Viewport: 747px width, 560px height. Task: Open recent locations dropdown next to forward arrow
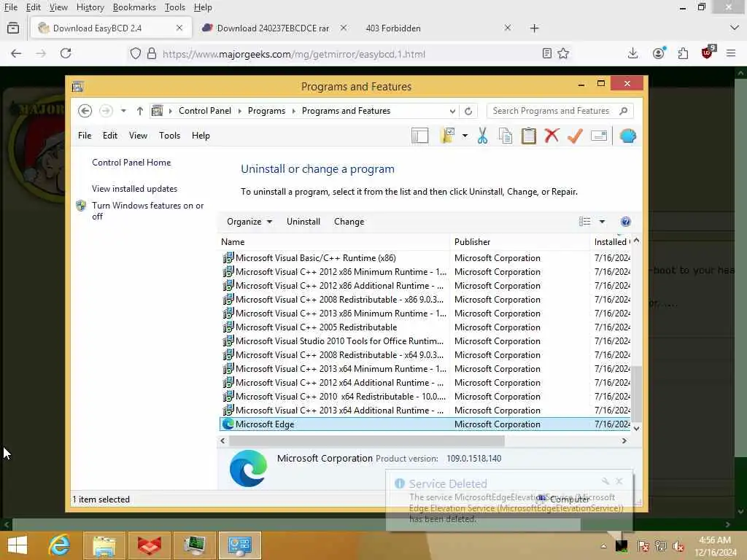click(123, 111)
